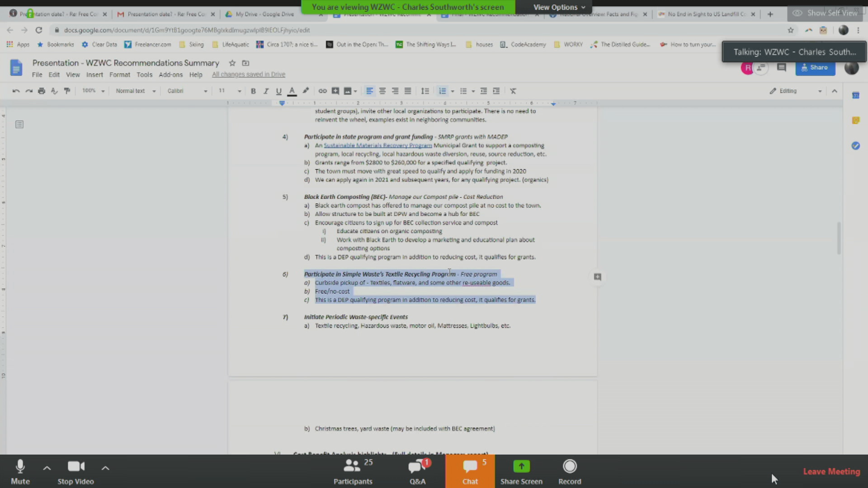Open the Calibri font dropdown
This screenshot has width=868, height=488.
(187, 91)
